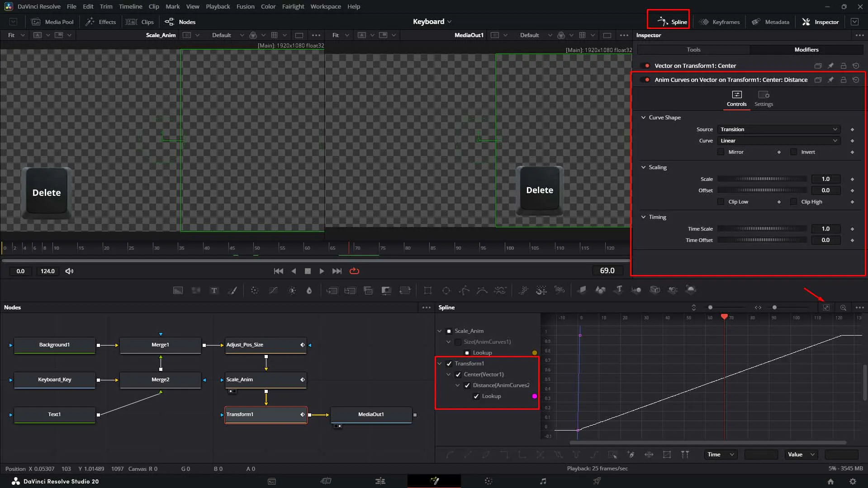The height and width of the screenshot is (488, 868).
Task: Add a Matte Control node from the toolbar
Action: click(x=386, y=290)
